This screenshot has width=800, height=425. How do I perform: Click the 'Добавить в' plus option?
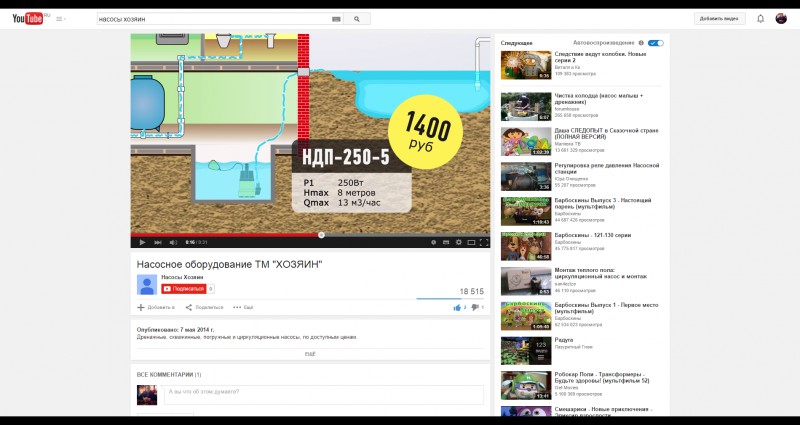(156, 307)
